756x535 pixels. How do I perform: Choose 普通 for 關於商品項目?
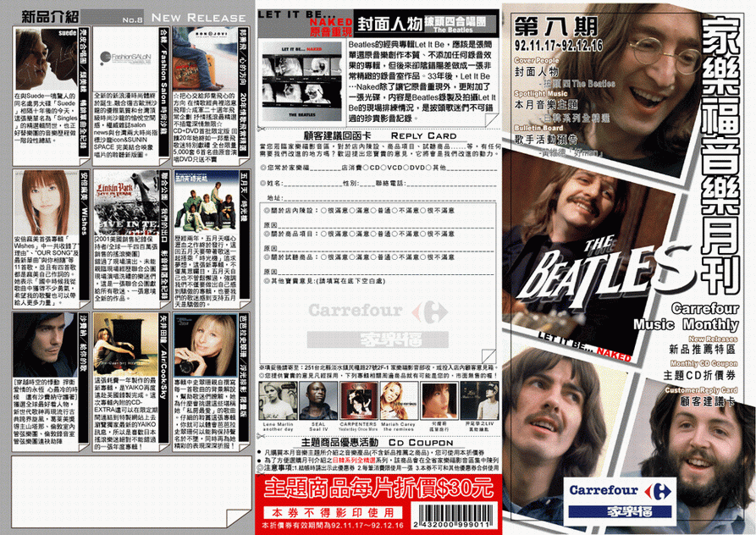pos(373,234)
